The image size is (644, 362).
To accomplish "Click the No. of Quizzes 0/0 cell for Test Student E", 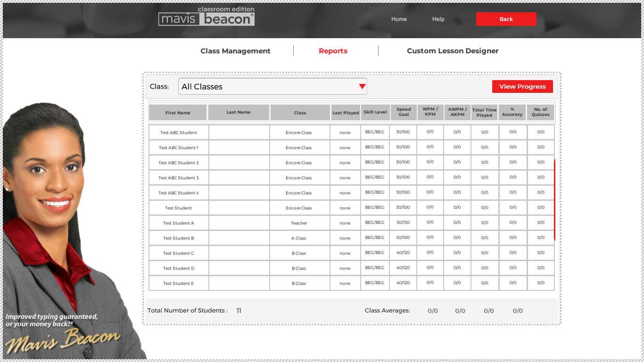I will [541, 283].
